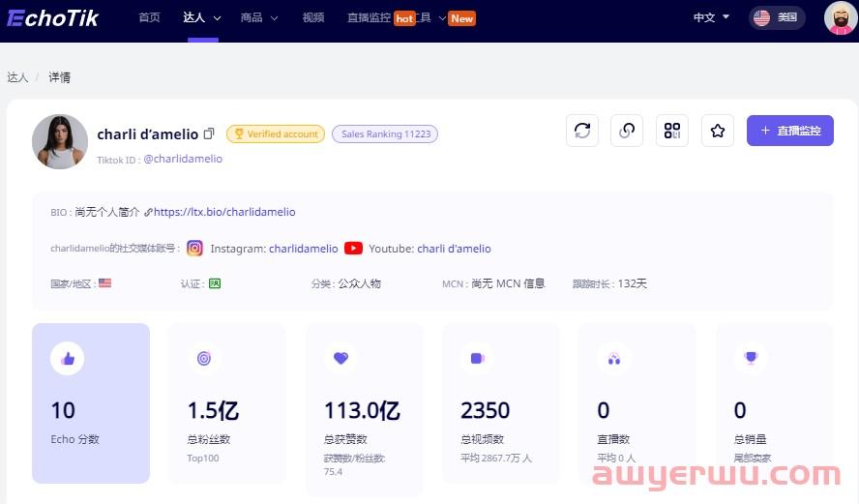Click the heart icon above 总获赞数

[x=341, y=358]
